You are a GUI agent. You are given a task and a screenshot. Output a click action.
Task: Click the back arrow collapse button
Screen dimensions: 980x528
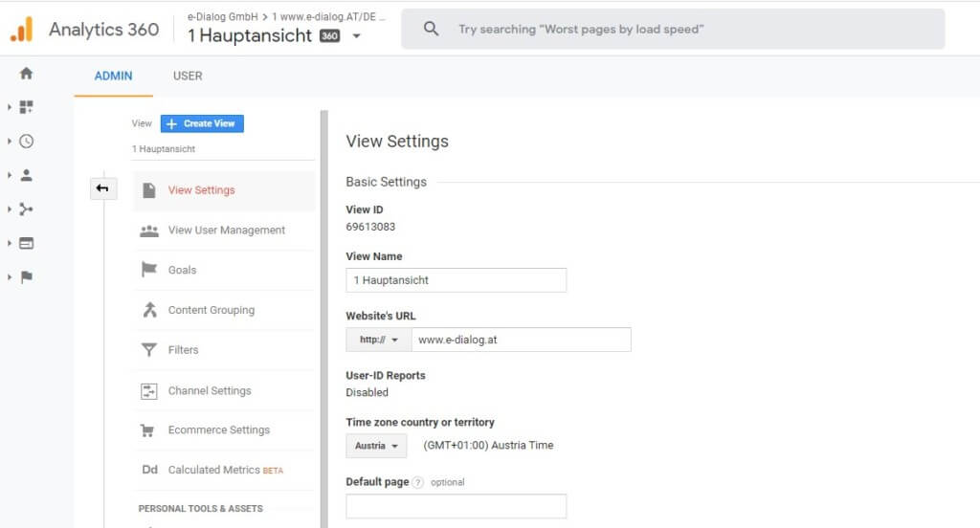tap(102, 188)
